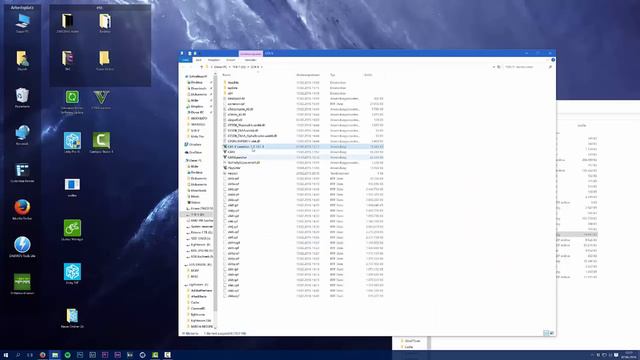This screenshot has width=640, height=360.
Task: Open the Freigeben ribbon tab
Action: [214, 60]
